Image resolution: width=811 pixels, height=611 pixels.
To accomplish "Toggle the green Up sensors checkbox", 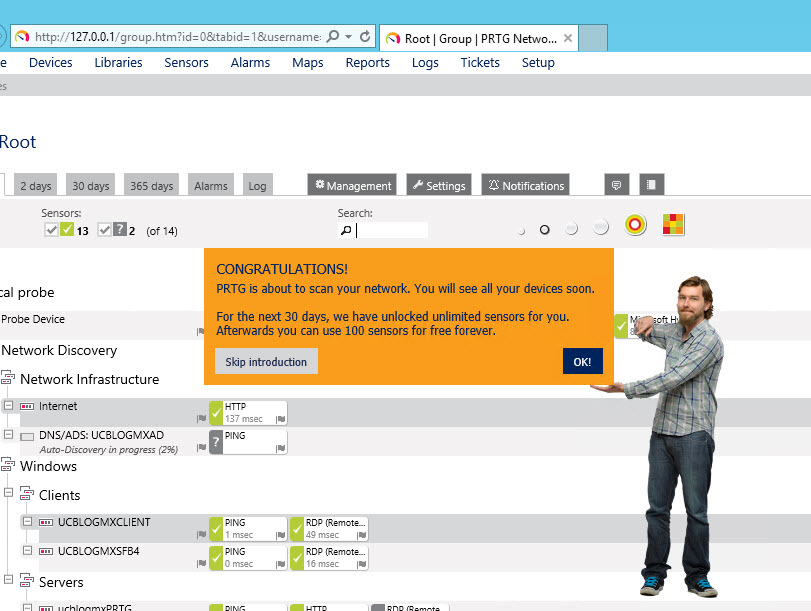I will [x=51, y=230].
